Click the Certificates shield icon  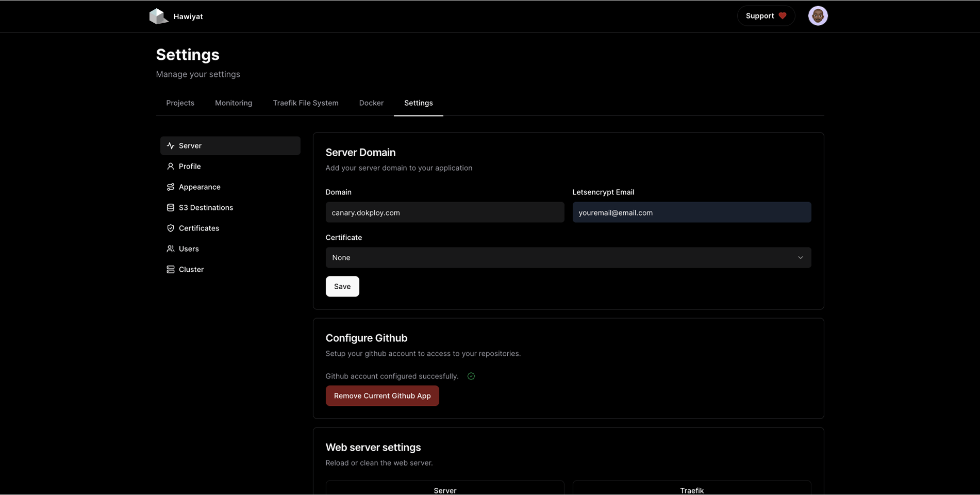(x=171, y=228)
